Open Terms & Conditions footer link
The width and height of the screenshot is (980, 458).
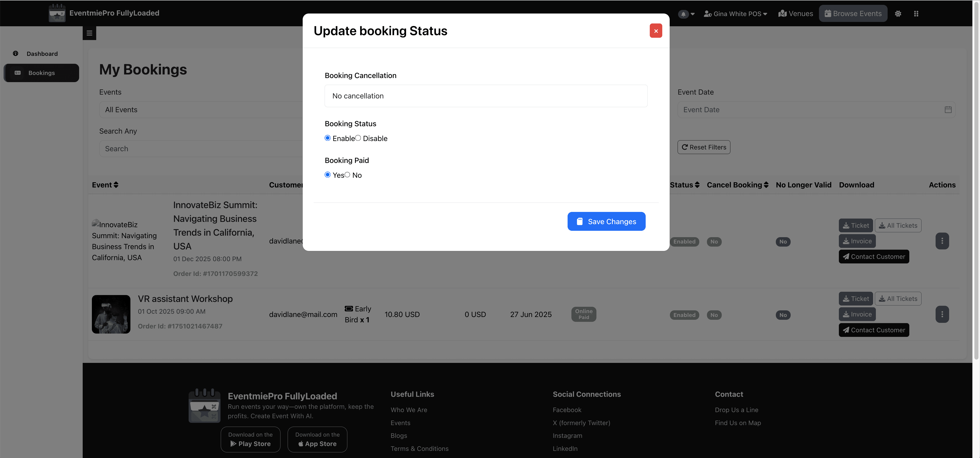pos(419,449)
